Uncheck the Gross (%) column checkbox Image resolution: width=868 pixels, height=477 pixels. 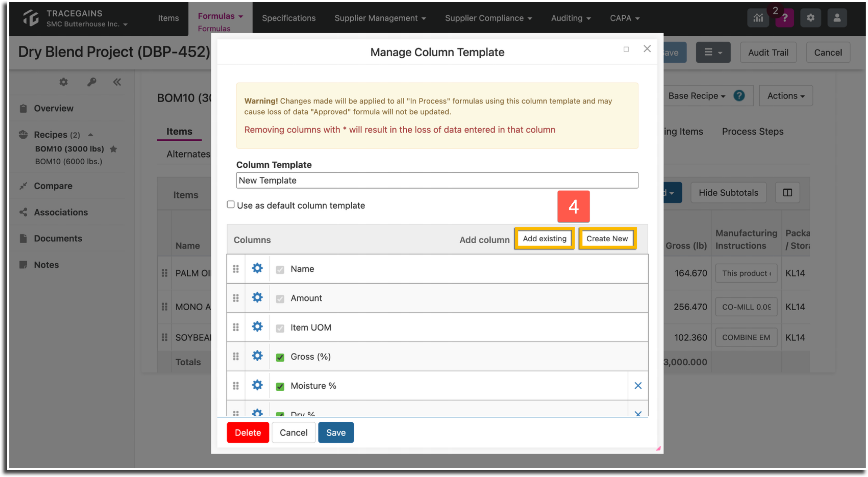click(280, 357)
